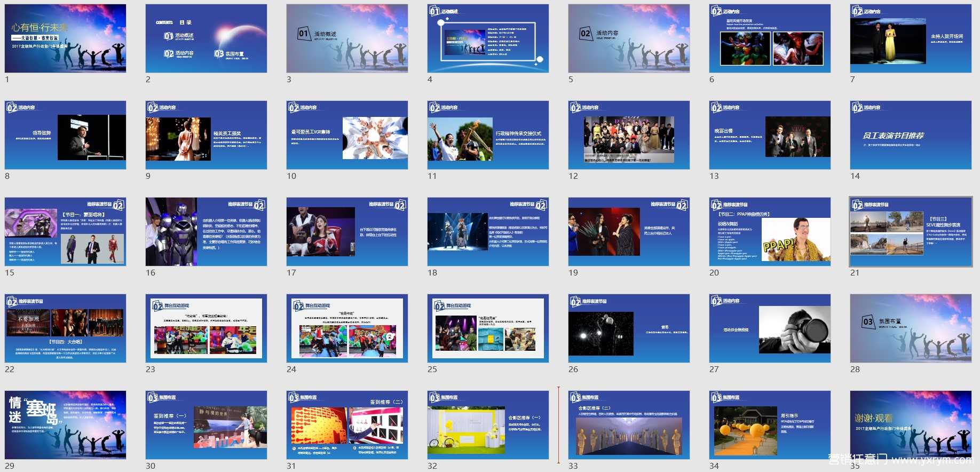980x472 pixels.
Task: Select slide 9 with woman in gown photo
Action: tap(207, 135)
